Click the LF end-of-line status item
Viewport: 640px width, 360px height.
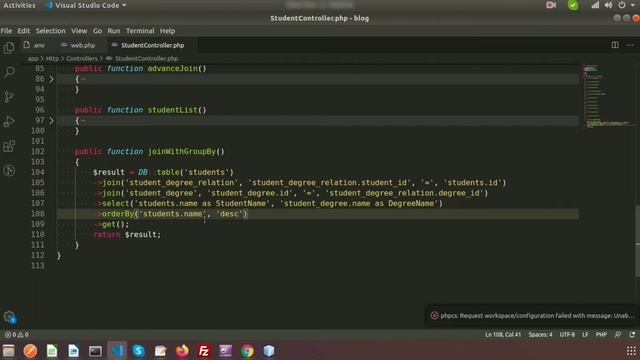[x=585, y=335]
